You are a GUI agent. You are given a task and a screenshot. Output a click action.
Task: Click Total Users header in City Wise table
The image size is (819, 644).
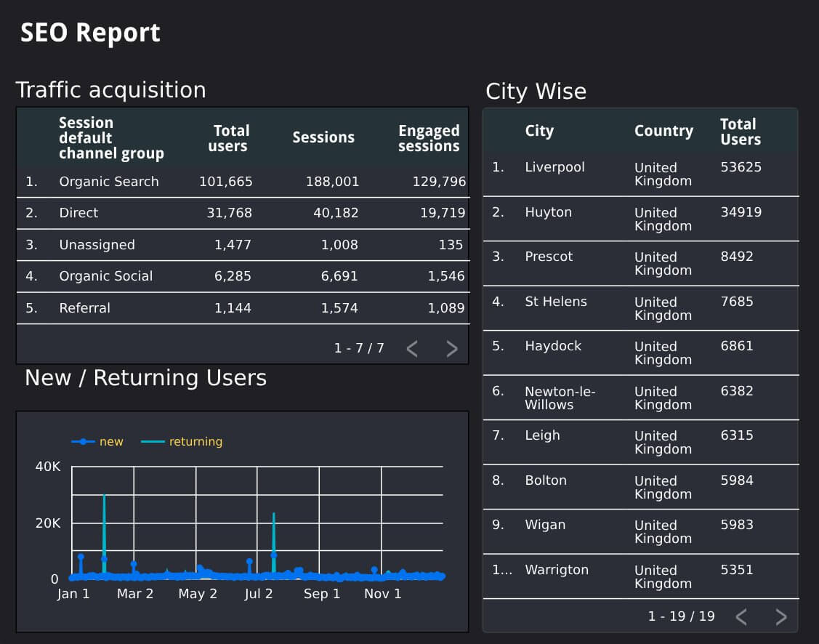tap(741, 132)
